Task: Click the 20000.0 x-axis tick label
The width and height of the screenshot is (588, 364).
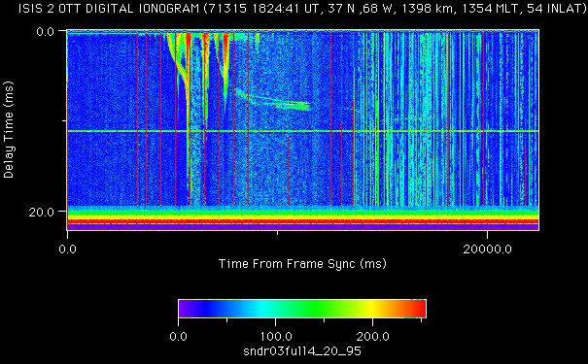Action: [487, 249]
